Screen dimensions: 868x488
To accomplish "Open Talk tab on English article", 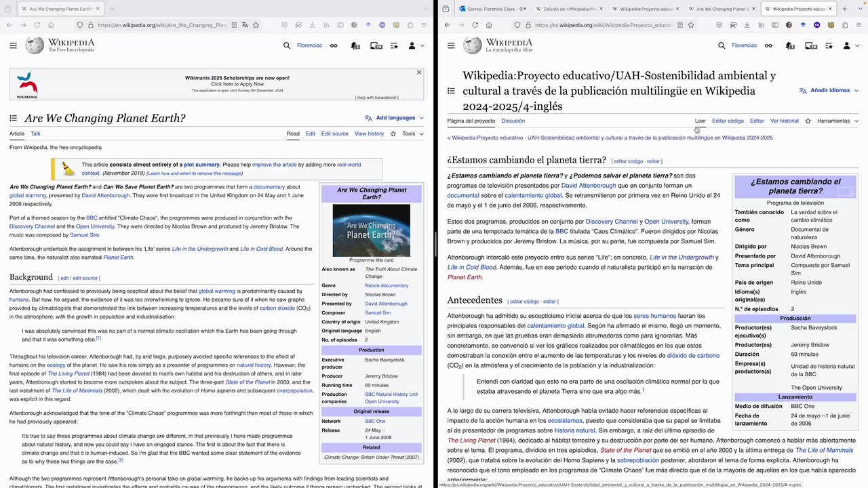I will tap(35, 134).
